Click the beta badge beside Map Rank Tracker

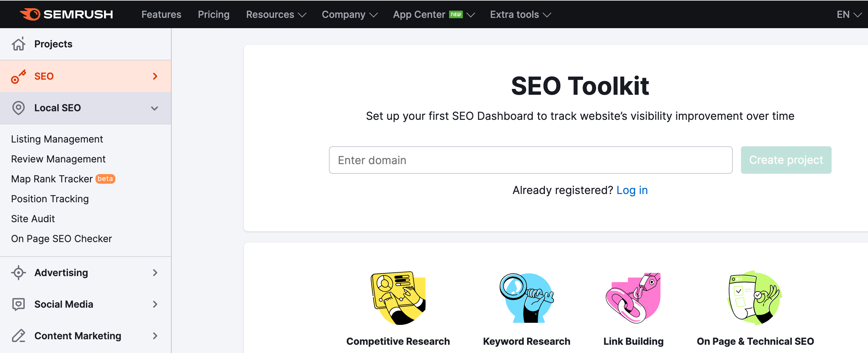105,179
